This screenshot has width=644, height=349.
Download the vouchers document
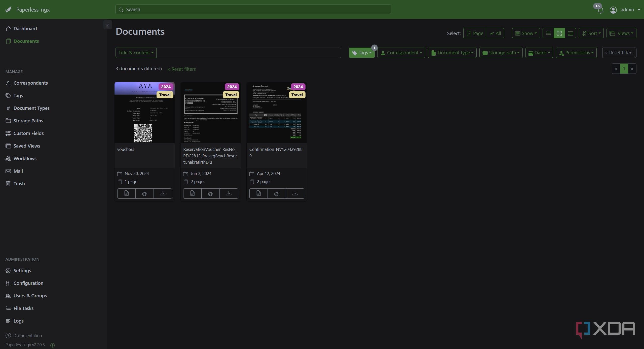pos(163,193)
